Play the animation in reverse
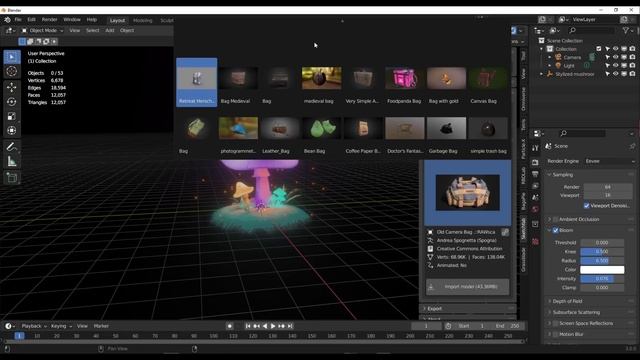This screenshot has width=640, height=360. (265, 326)
